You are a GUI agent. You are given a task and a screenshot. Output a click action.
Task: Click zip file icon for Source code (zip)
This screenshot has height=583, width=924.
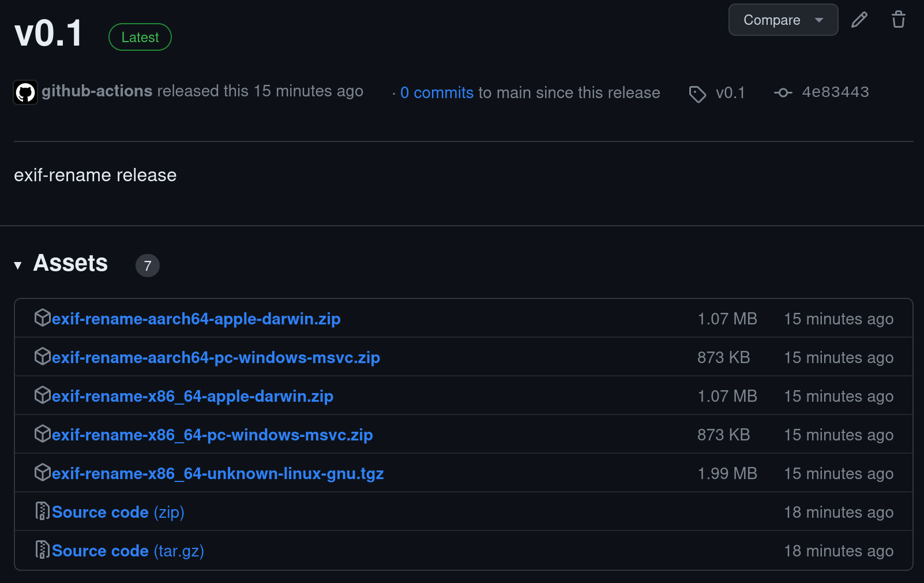tap(43, 511)
